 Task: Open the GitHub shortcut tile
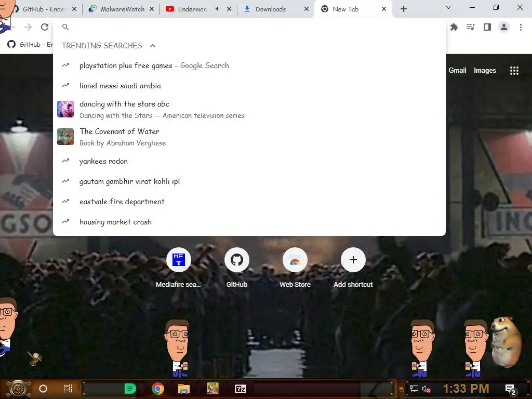pyautogui.click(x=237, y=268)
